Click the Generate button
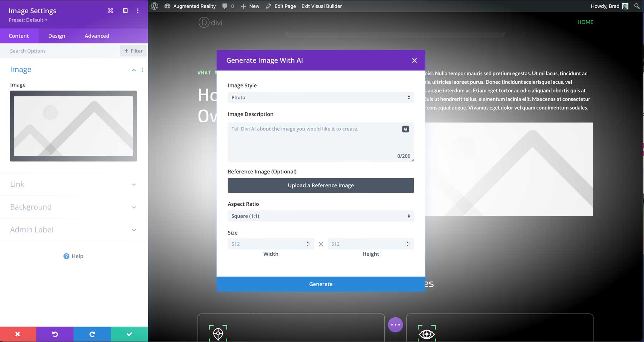 321,284
